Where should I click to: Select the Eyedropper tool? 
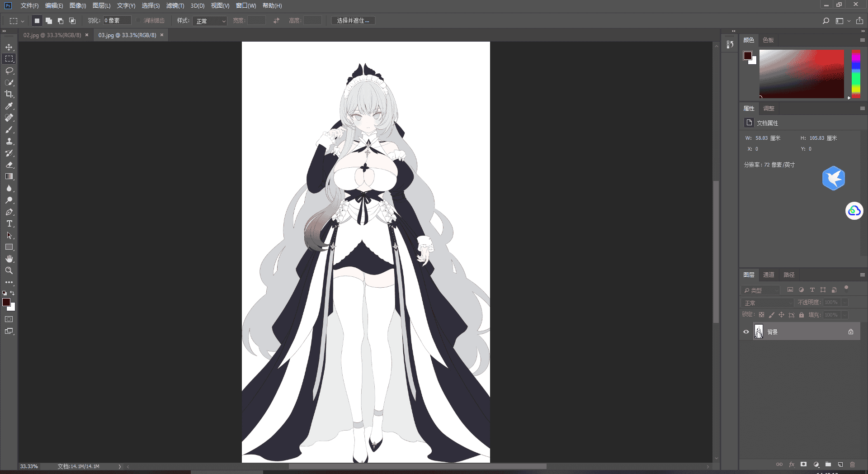tap(9, 106)
